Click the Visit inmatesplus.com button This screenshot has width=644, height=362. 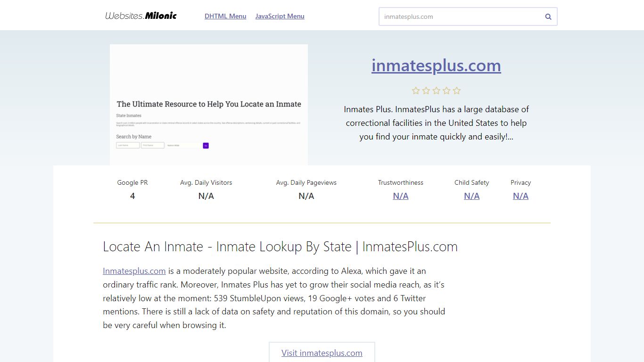[322, 353]
